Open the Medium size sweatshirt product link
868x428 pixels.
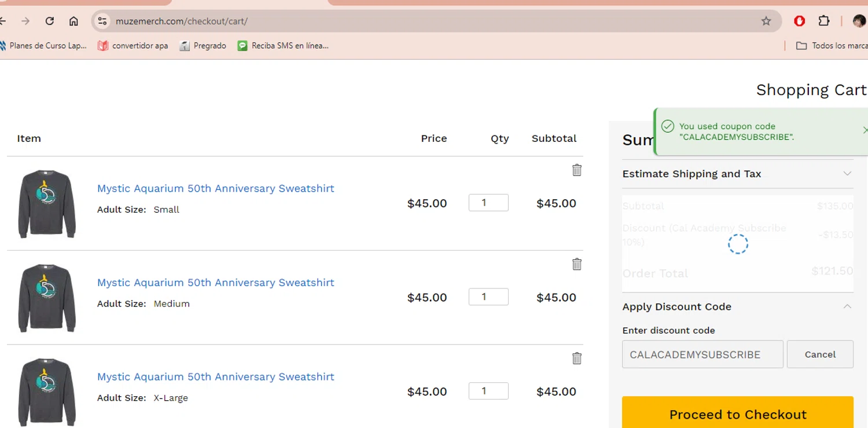coord(216,283)
